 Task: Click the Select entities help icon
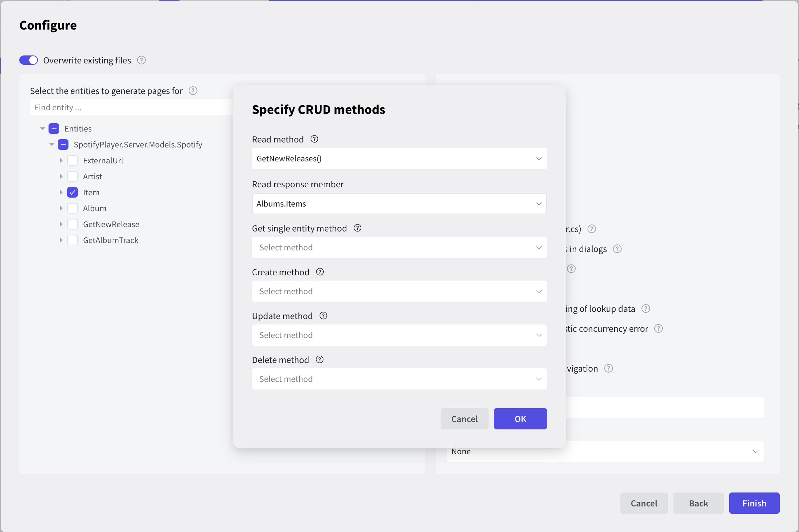tap(193, 91)
